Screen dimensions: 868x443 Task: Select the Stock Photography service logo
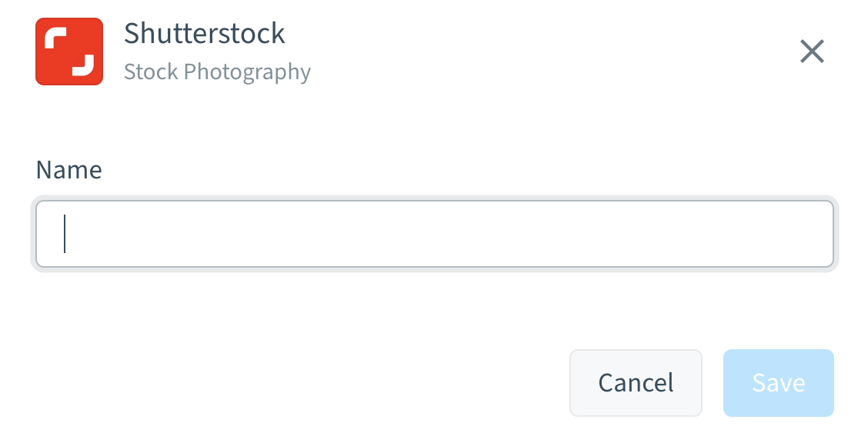(x=69, y=52)
